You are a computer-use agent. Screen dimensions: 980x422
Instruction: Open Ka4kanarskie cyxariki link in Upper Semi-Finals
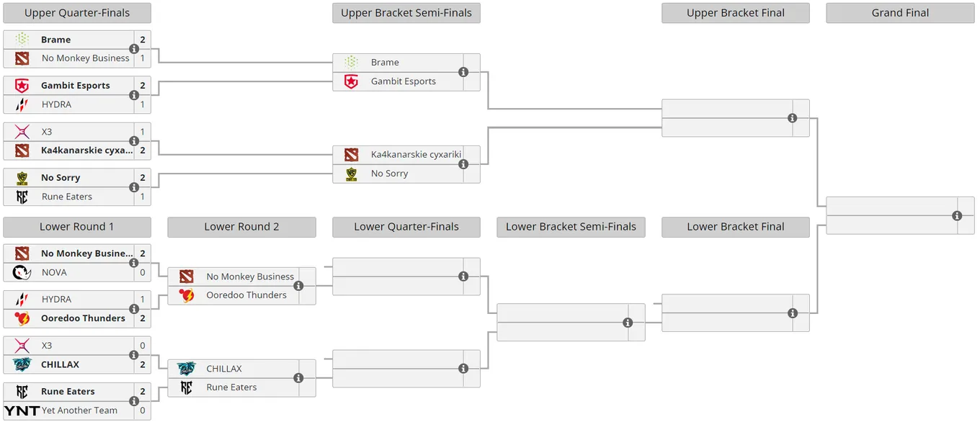(416, 154)
